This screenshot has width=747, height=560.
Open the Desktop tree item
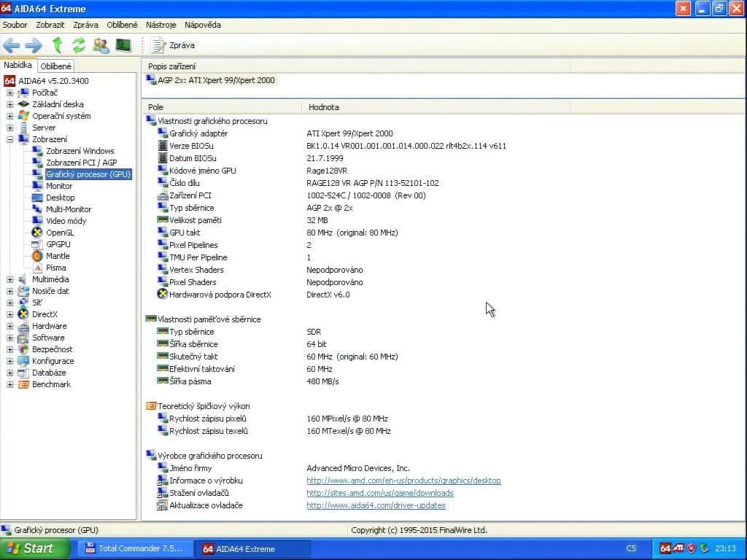click(60, 198)
